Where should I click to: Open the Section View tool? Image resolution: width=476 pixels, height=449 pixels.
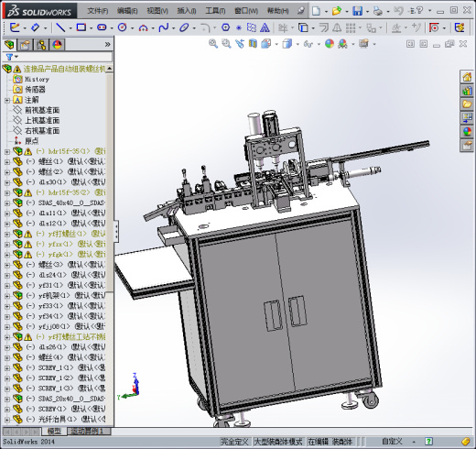pyautogui.click(x=253, y=44)
